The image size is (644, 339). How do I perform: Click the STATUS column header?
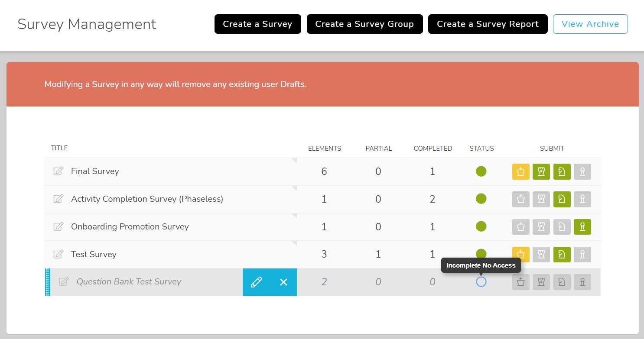pyautogui.click(x=481, y=149)
